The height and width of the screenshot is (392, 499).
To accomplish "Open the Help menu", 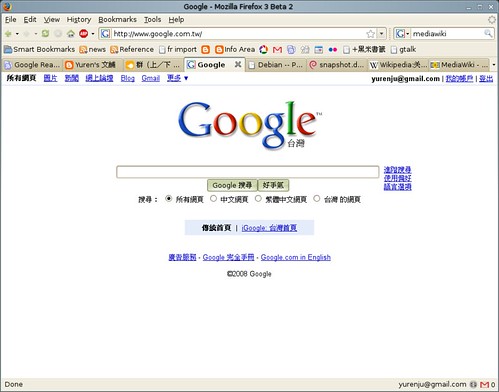I will (x=176, y=20).
